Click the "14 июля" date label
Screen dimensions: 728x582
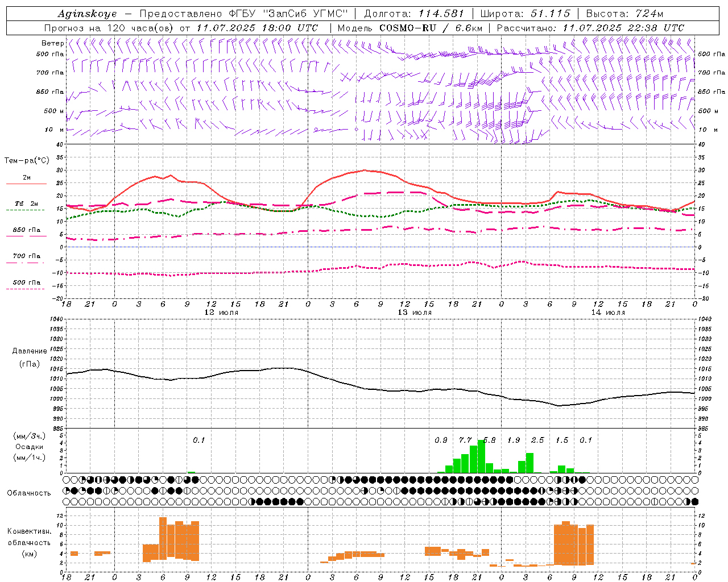608,313
